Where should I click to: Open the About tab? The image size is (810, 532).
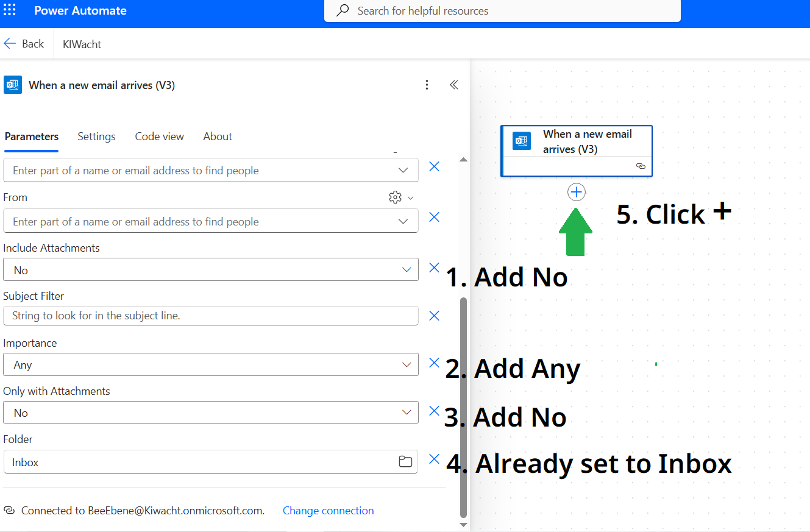tap(218, 137)
